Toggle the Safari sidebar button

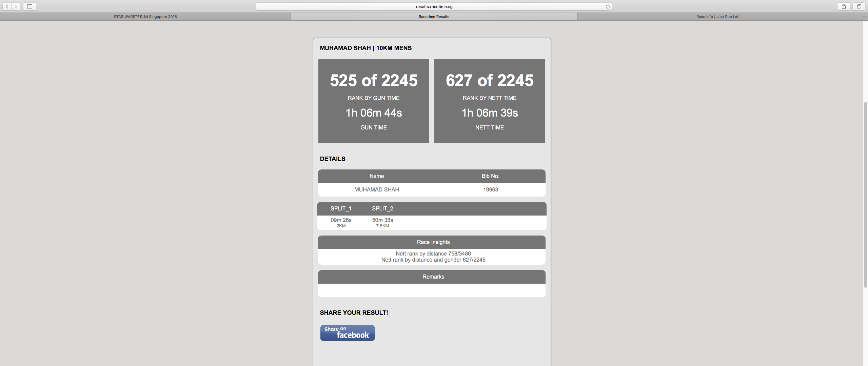(29, 6)
